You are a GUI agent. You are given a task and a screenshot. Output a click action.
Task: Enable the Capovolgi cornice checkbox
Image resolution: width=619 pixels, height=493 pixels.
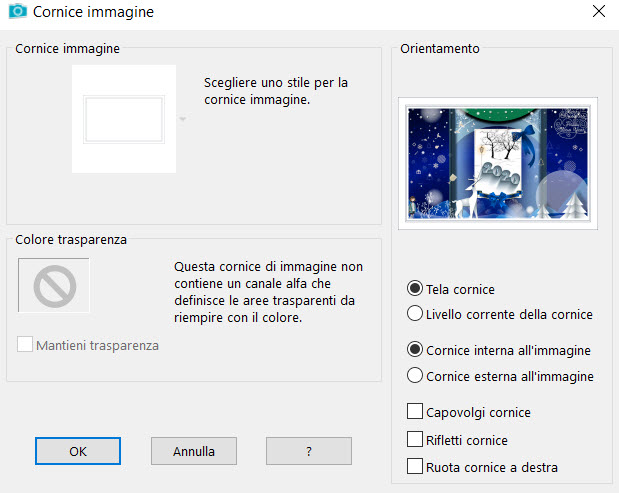415,411
